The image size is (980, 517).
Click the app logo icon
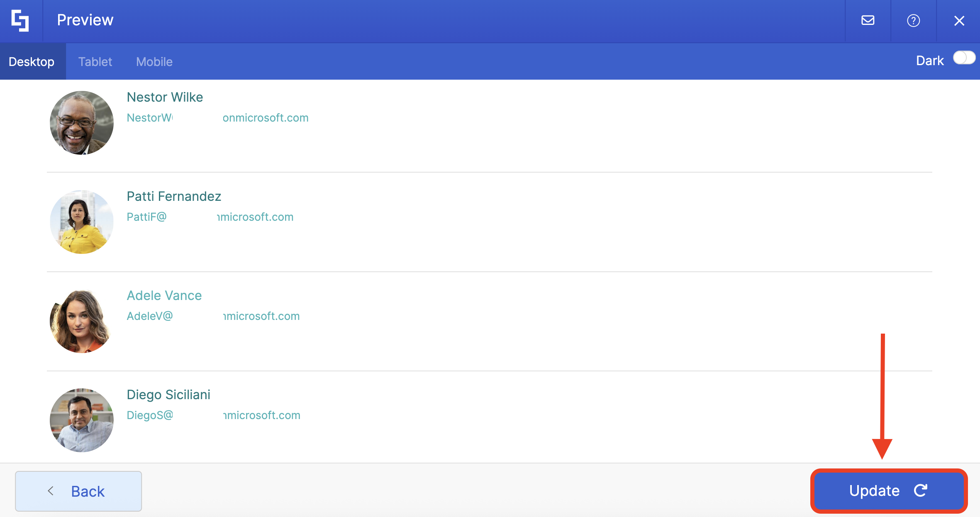(20, 20)
